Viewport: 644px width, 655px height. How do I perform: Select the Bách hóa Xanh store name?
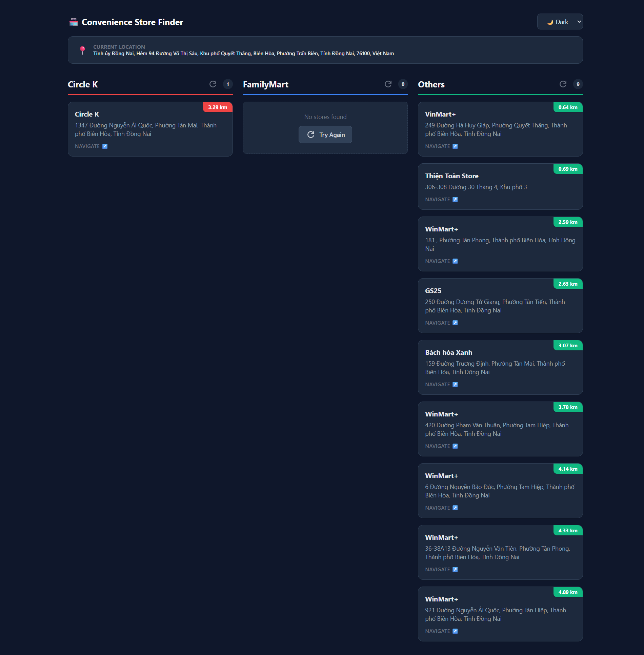(448, 352)
